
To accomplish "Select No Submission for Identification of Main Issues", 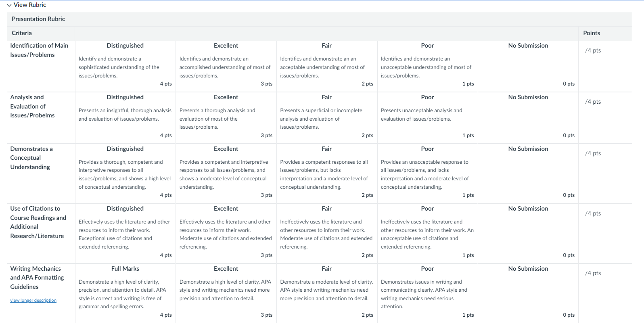I will pos(528,66).
